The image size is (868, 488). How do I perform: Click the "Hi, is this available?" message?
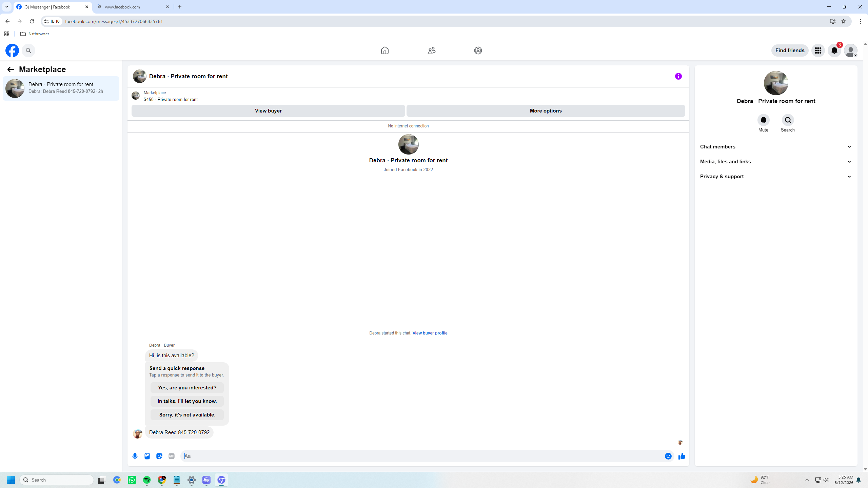coord(172,355)
